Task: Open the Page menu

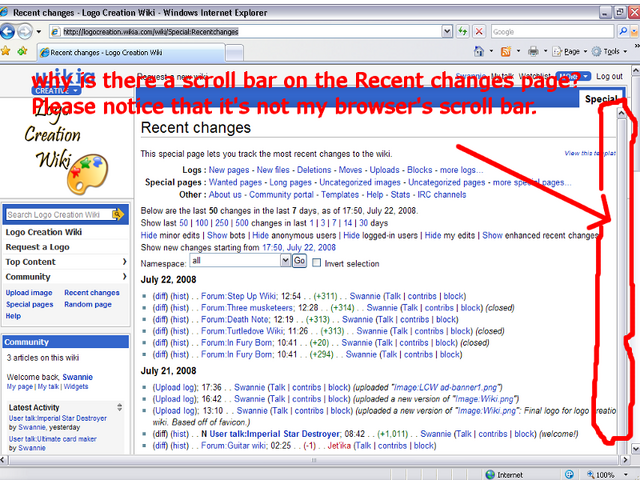Action: (570, 51)
